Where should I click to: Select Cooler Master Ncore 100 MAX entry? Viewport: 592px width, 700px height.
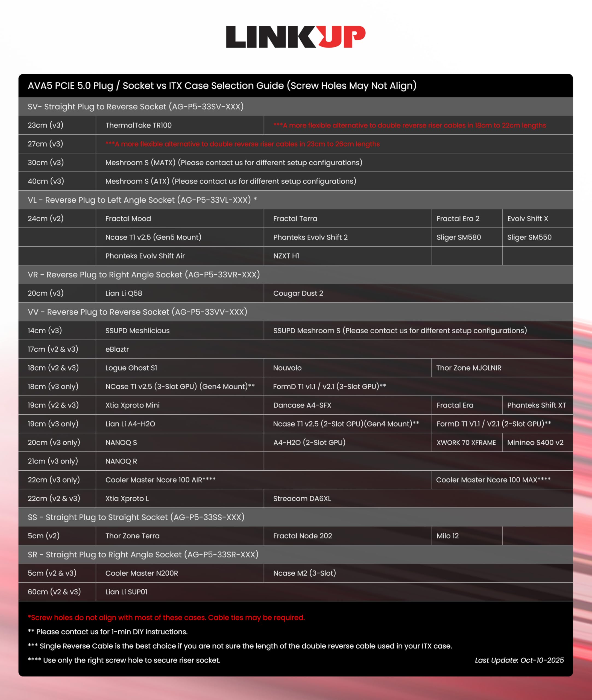493,480
